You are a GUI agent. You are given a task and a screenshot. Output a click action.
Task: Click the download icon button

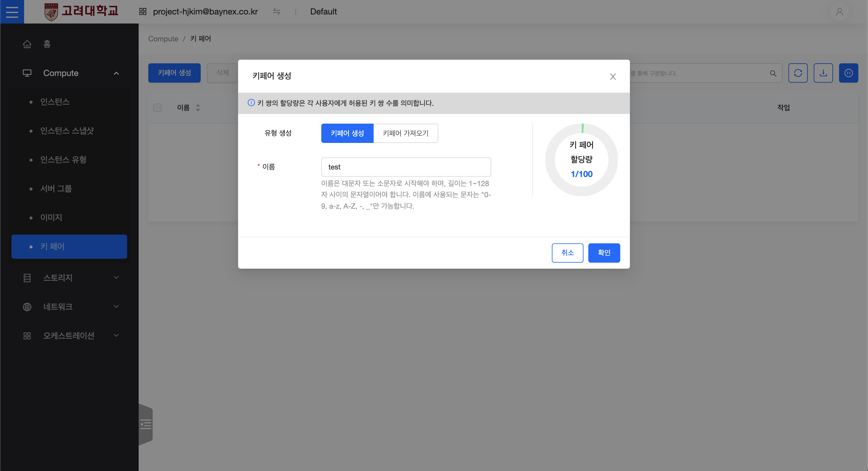coord(823,73)
